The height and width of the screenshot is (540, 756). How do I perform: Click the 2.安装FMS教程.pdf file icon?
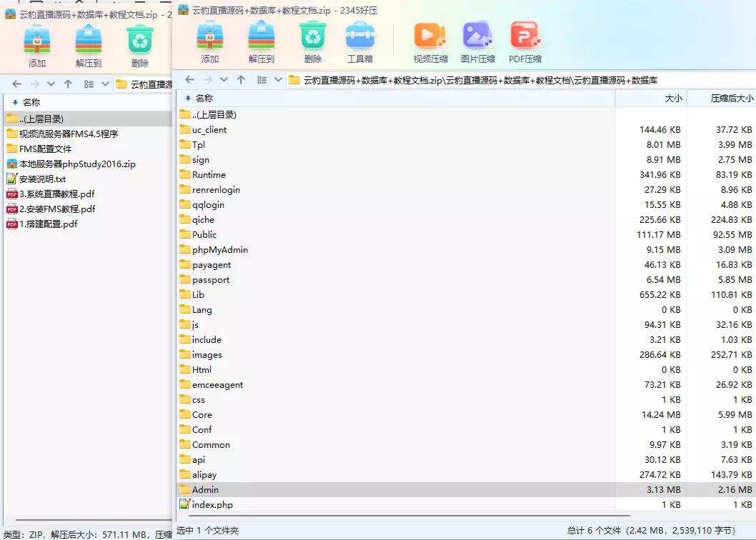[12, 209]
